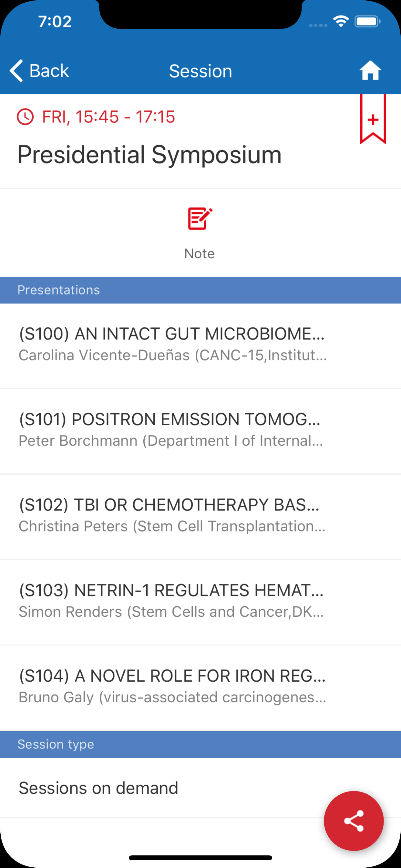Image resolution: width=401 pixels, height=868 pixels.
Task: Tap the Session type section header
Action: pyautogui.click(x=56, y=744)
